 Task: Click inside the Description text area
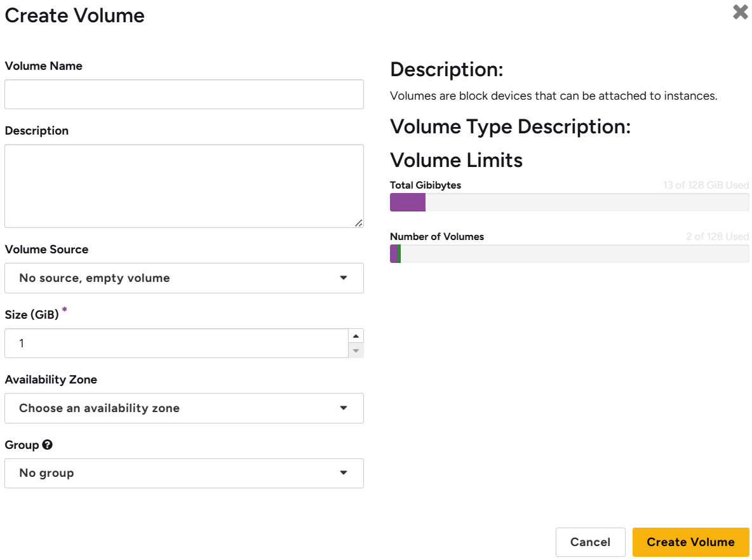(x=184, y=185)
